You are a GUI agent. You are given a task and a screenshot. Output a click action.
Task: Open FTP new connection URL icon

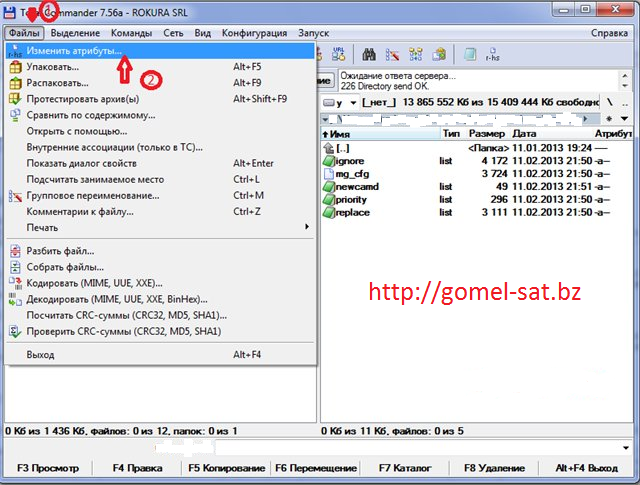pos(338,54)
